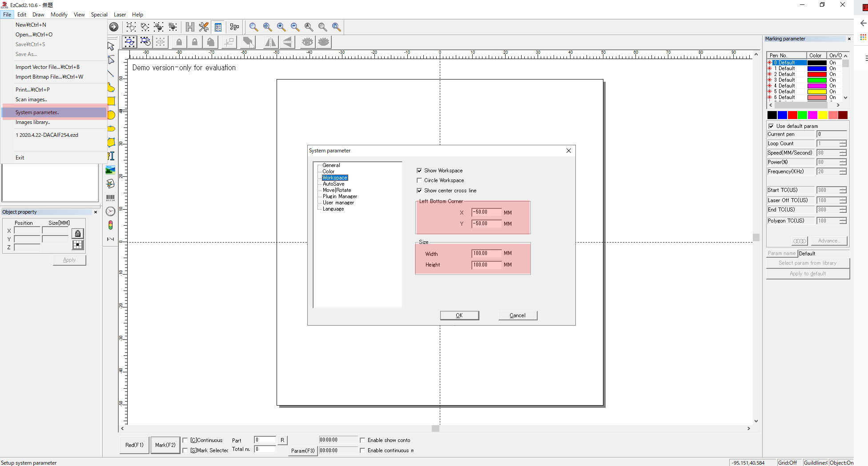Select the Line drawing tool
868x466 pixels.
click(111, 74)
